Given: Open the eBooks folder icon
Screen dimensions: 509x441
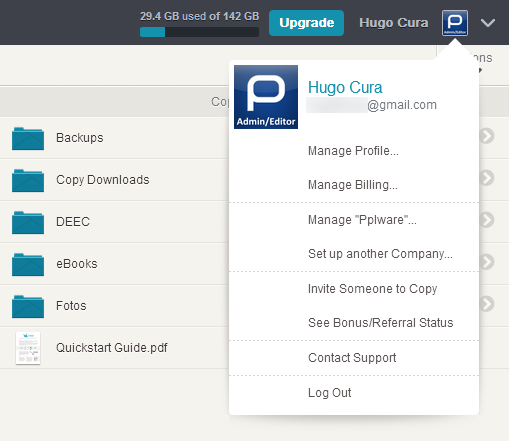Looking at the screenshot, I should click(28, 265).
